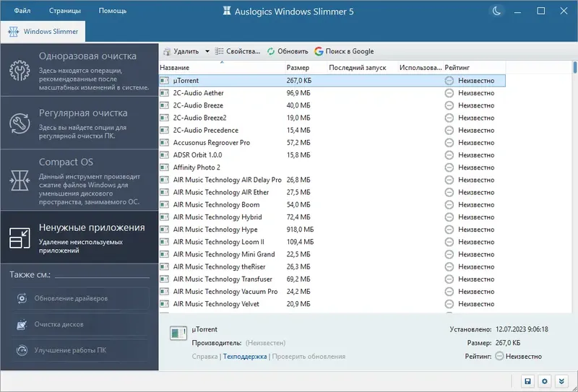Image resolution: width=578 pixels, height=392 pixels.
Task: Expand the double-chevron button at bottom right
Action: pyautogui.click(x=562, y=381)
